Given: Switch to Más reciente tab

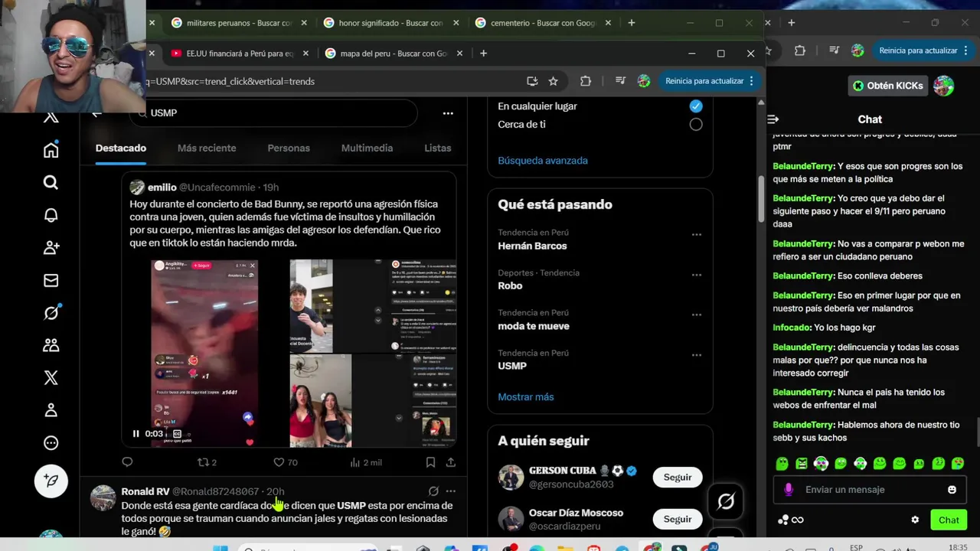Looking at the screenshot, I should [x=207, y=148].
